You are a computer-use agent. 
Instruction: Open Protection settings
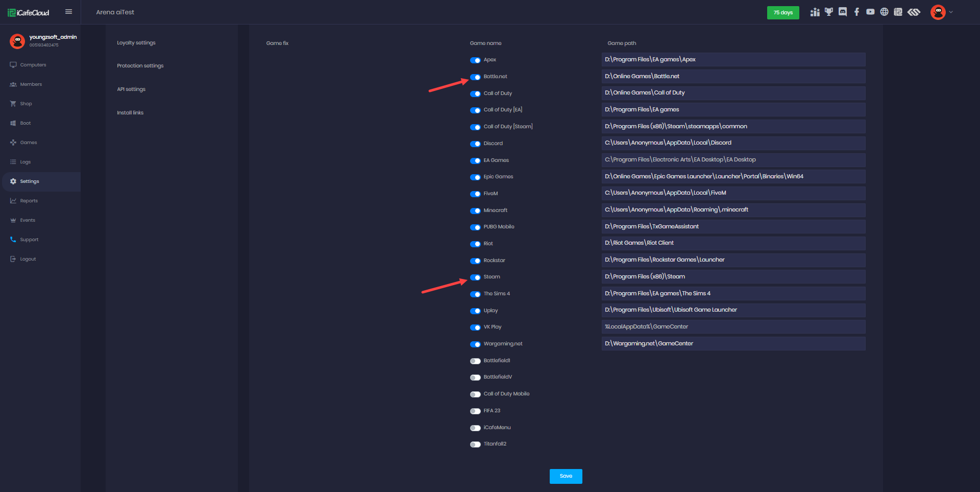click(x=140, y=66)
